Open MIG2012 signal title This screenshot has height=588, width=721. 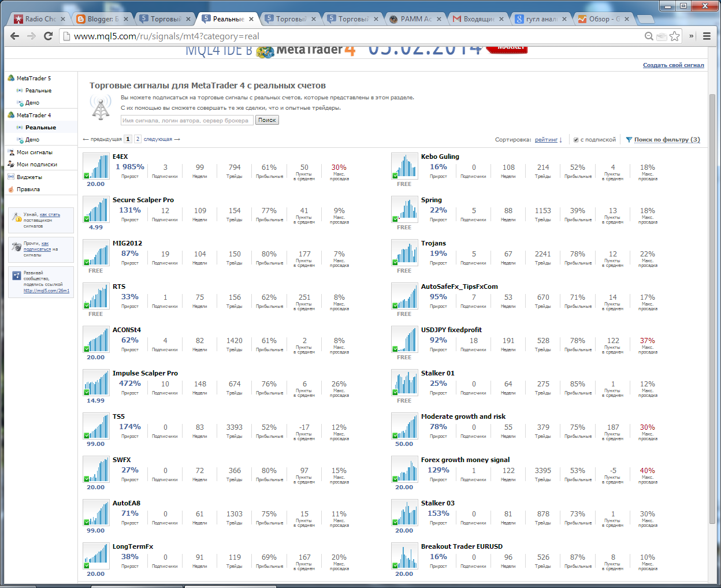[x=126, y=243]
